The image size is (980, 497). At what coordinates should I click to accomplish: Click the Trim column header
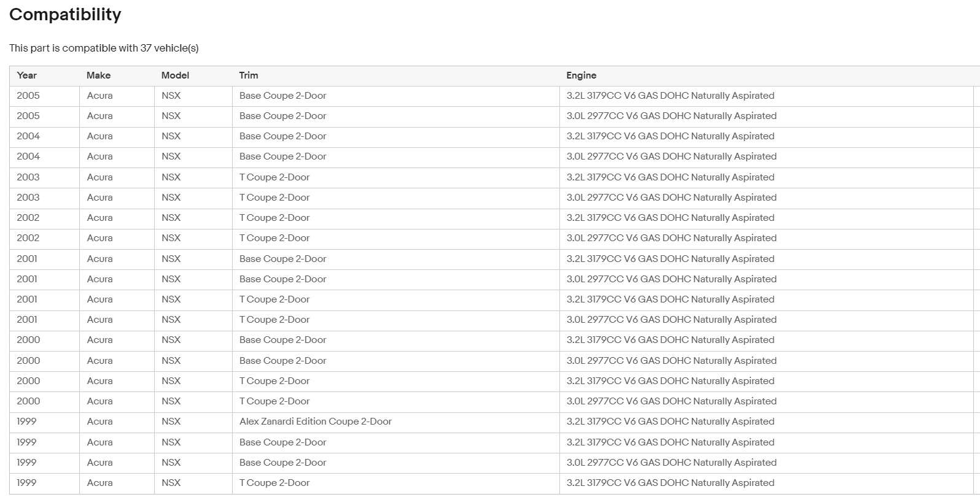pyautogui.click(x=249, y=75)
